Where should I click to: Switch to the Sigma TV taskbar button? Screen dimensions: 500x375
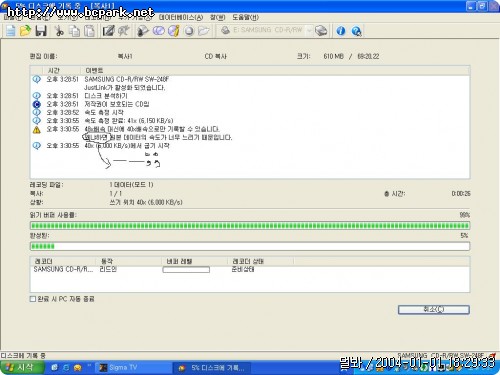[133, 367]
